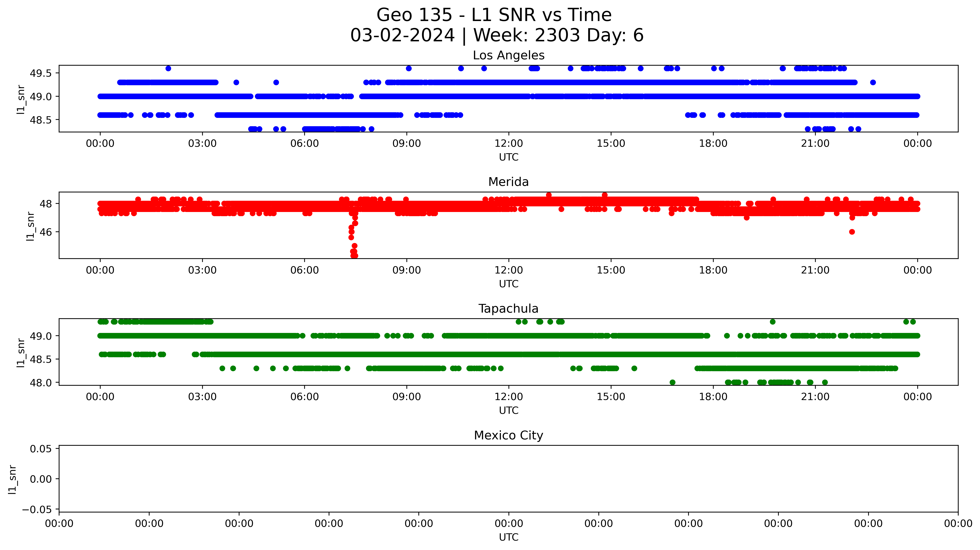
Task: Click the '48.5' y-tick in Tapachula plot
Action: (x=41, y=359)
